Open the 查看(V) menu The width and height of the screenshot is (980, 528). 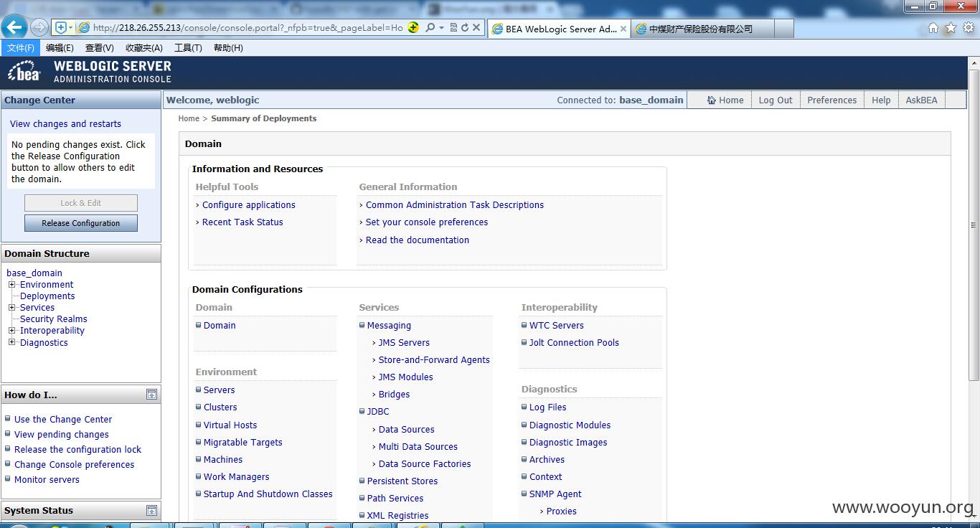[x=99, y=48]
